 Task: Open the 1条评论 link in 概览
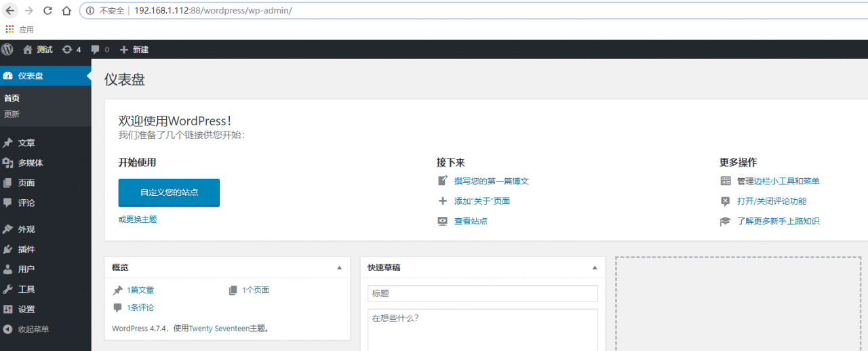[x=140, y=308]
